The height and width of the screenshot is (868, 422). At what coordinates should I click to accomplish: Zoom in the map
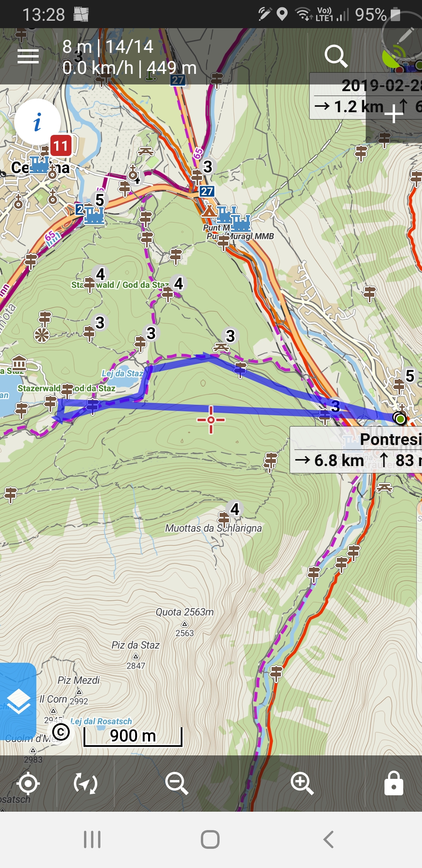click(302, 784)
